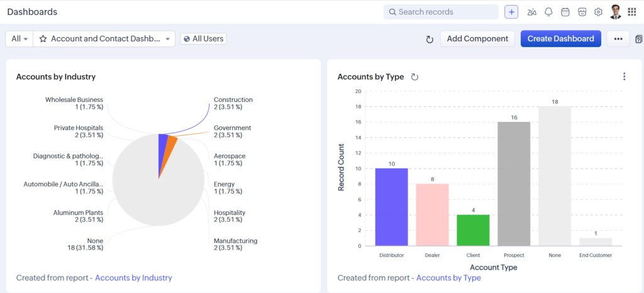Screen dimensions: 644x293
Task: Open the Zia assistant icon
Action: coord(532,12)
